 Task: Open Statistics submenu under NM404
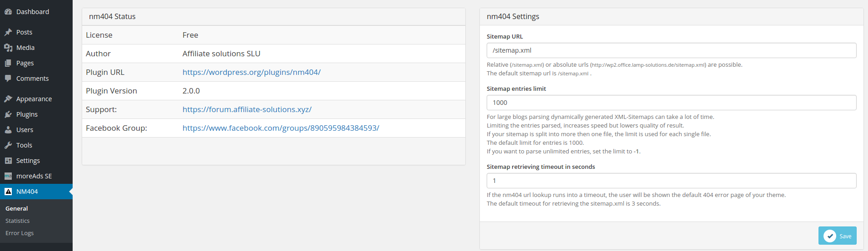pos(18,221)
